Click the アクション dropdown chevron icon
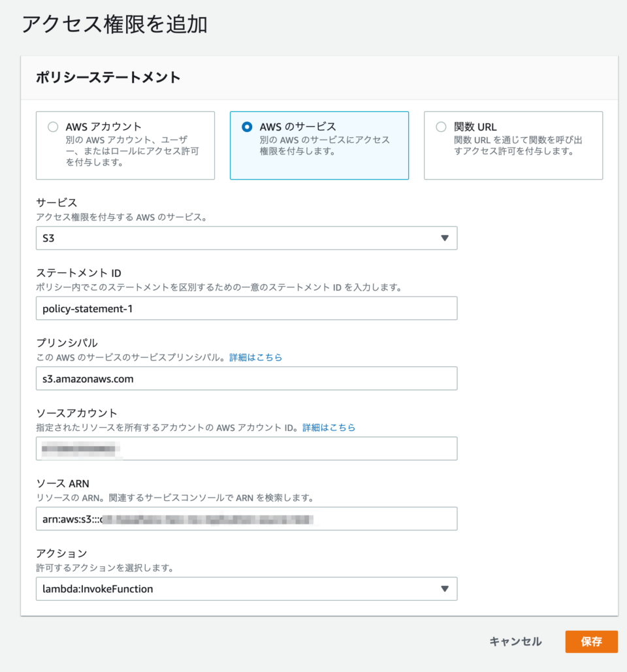Image resolution: width=627 pixels, height=672 pixels. pyautogui.click(x=447, y=588)
